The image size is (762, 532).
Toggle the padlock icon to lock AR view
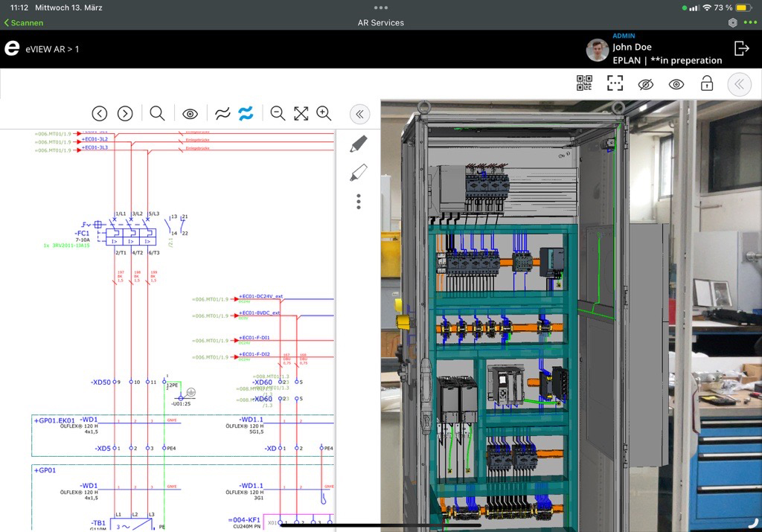(706, 83)
